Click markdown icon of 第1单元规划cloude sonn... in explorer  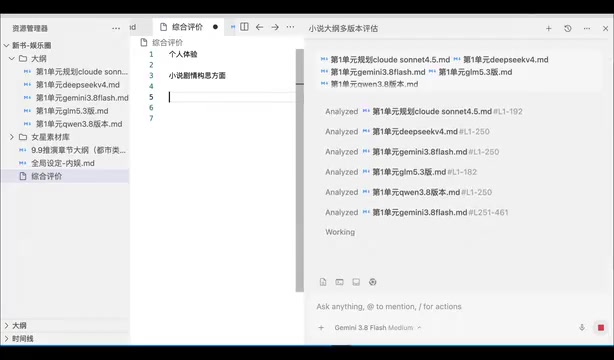(x=27, y=72)
